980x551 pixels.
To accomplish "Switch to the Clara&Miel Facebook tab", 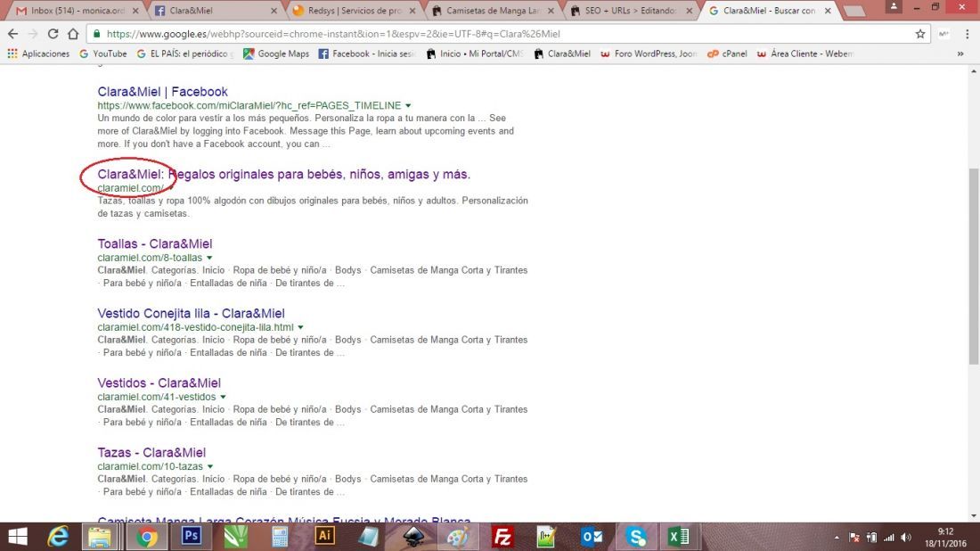I will tap(215, 11).
